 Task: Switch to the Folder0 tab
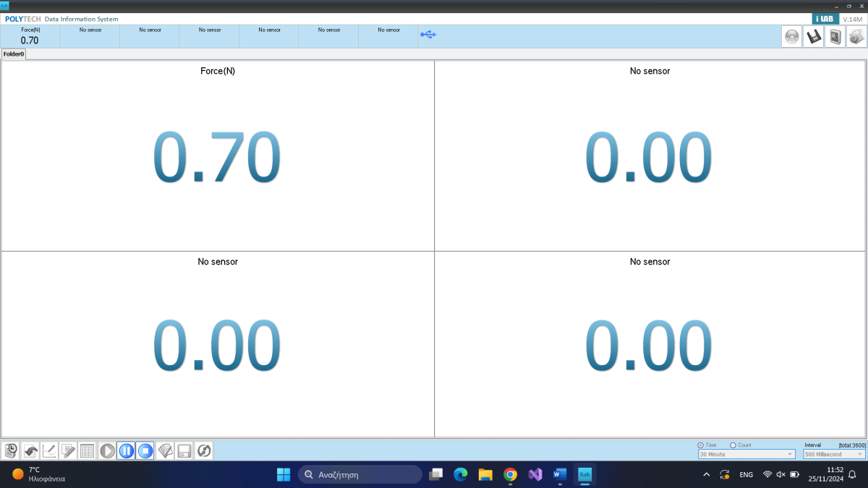click(14, 54)
